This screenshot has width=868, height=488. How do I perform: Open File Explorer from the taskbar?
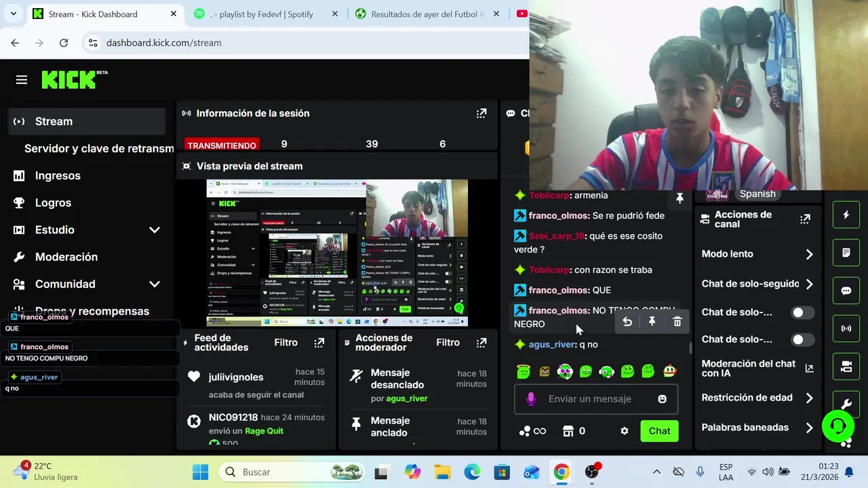pyautogui.click(x=442, y=472)
